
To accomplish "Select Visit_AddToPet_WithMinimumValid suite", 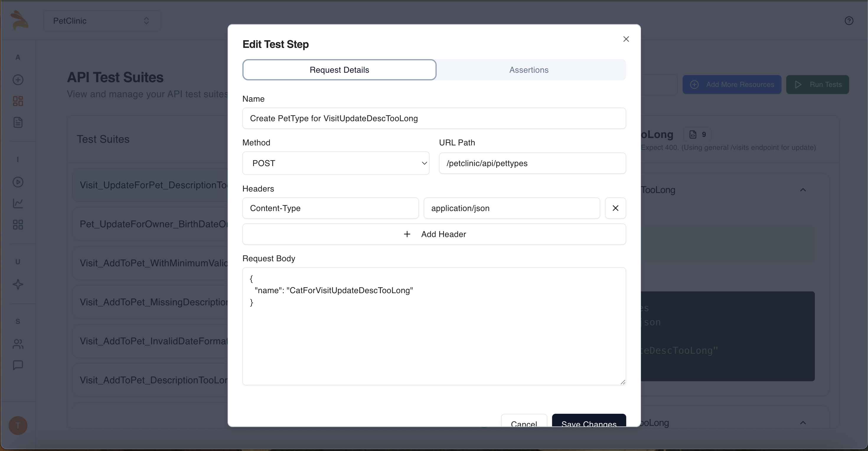I will (150, 263).
